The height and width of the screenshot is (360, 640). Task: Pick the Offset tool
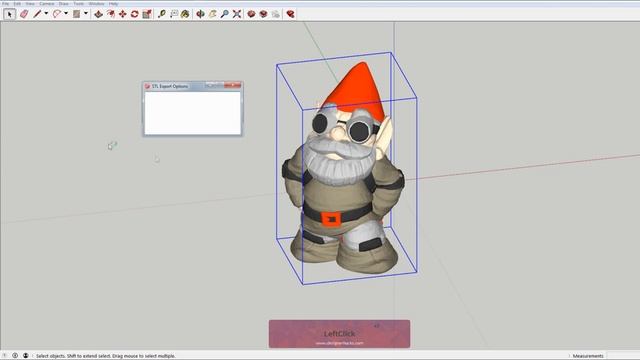(x=111, y=14)
